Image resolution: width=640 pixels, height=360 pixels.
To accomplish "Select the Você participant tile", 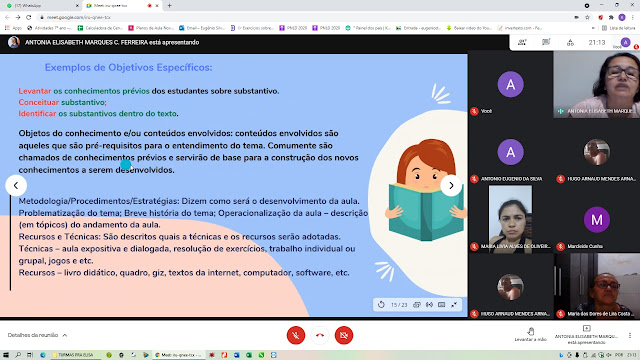I will click(x=511, y=84).
